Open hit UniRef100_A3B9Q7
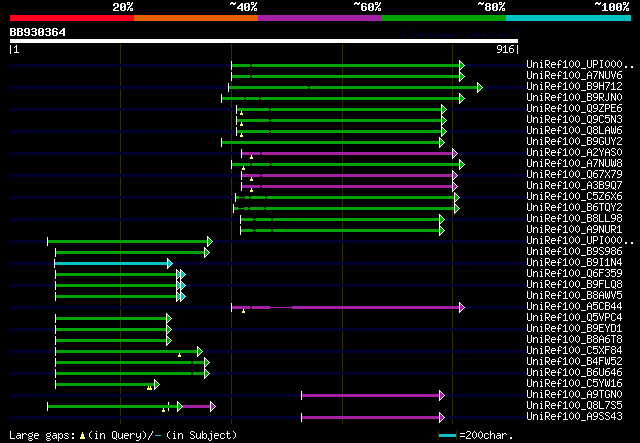Image resolution: width=640 pixels, height=443 pixels. point(574,186)
